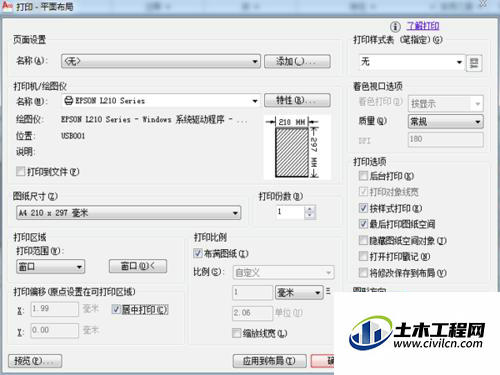Open plot style table dropdown showing 无

tap(412, 62)
